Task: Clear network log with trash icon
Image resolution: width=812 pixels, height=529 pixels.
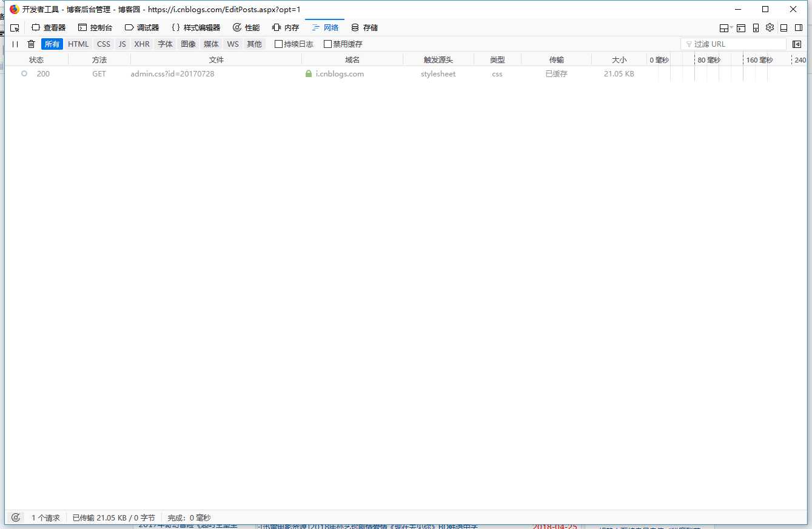Action: pos(32,44)
